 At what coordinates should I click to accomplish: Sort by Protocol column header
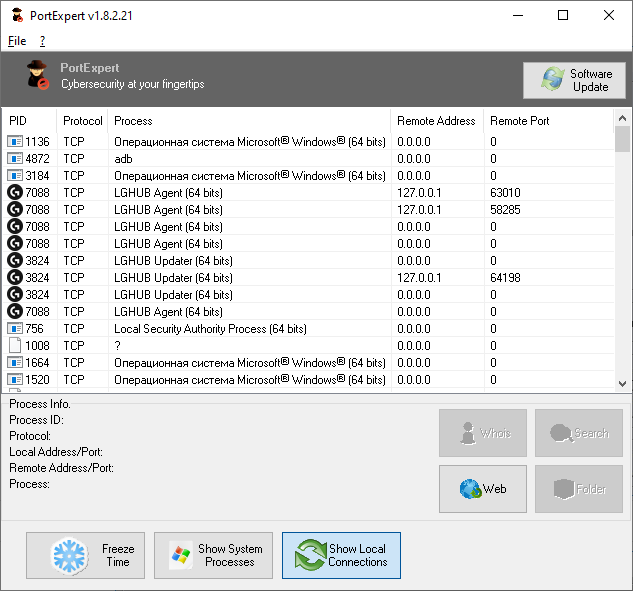(x=83, y=121)
